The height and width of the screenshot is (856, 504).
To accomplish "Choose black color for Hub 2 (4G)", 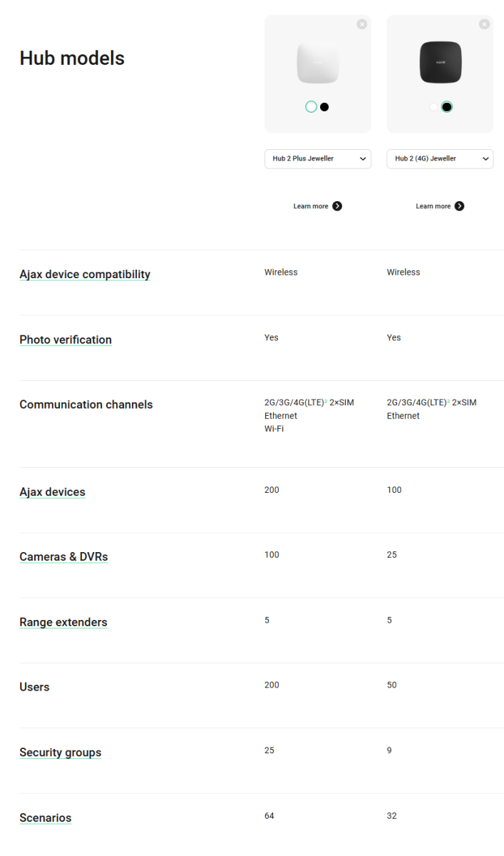I will [447, 107].
